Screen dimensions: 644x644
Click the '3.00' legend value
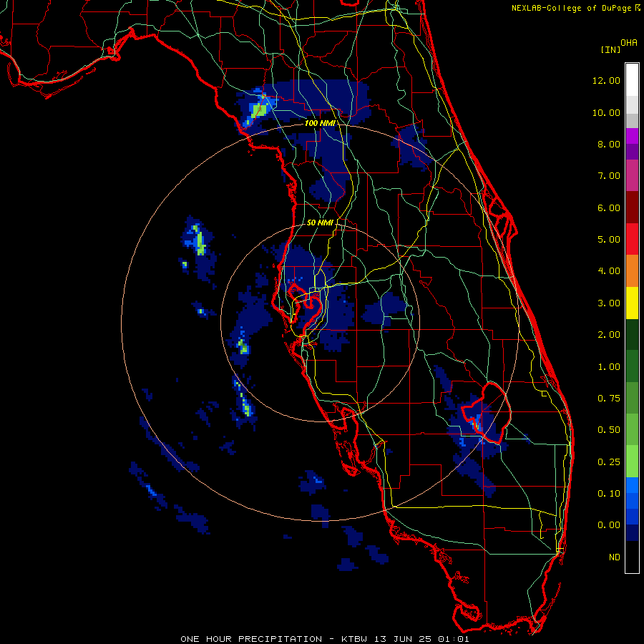609,303
